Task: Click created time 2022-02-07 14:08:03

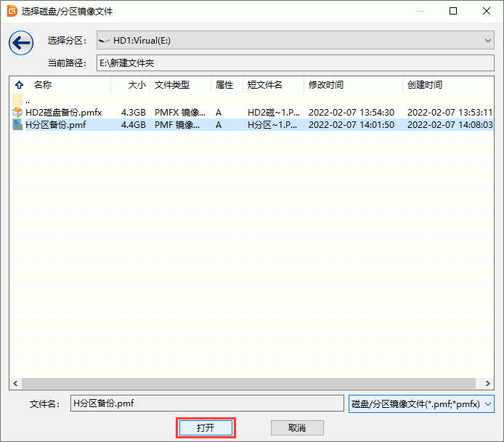Action: point(450,125)
